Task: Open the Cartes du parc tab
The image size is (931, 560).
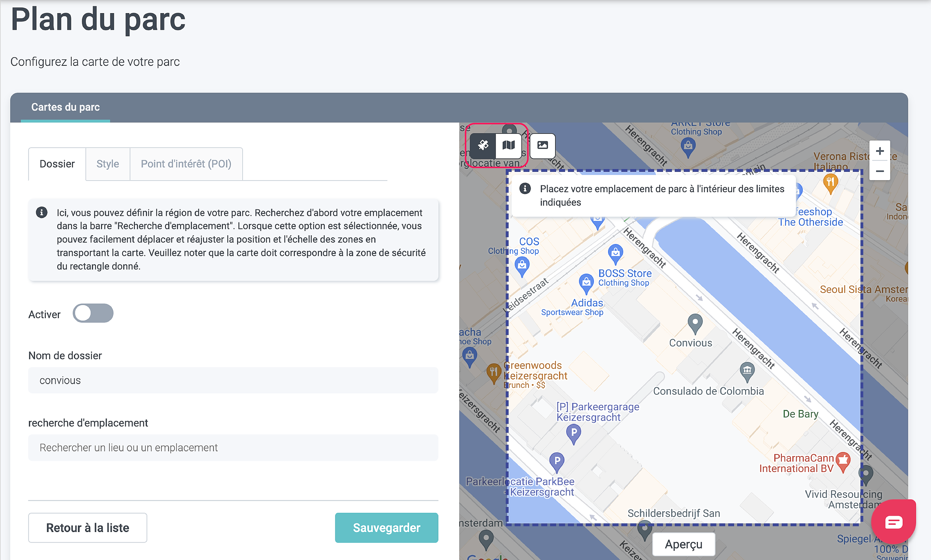Action: point(65,108)
